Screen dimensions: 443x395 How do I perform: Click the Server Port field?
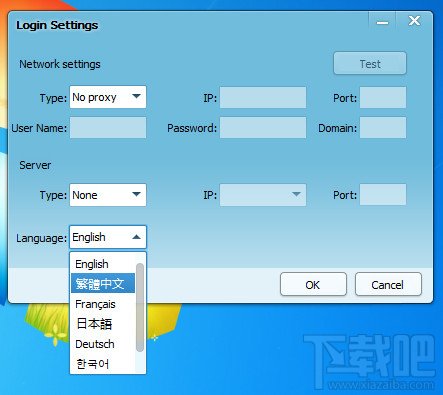(x=383, y=195)
